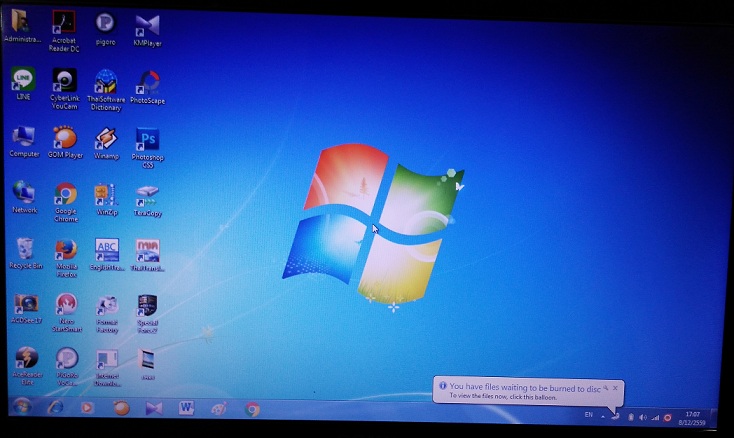734x438 pixels.
Task: Select the Google Chrome desktop shortcut
Action: (x=66, y=202)
